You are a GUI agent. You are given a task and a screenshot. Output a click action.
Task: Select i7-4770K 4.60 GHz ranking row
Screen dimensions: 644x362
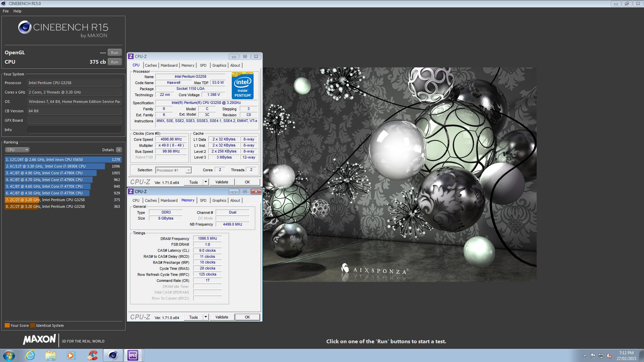tap(63, 186)
